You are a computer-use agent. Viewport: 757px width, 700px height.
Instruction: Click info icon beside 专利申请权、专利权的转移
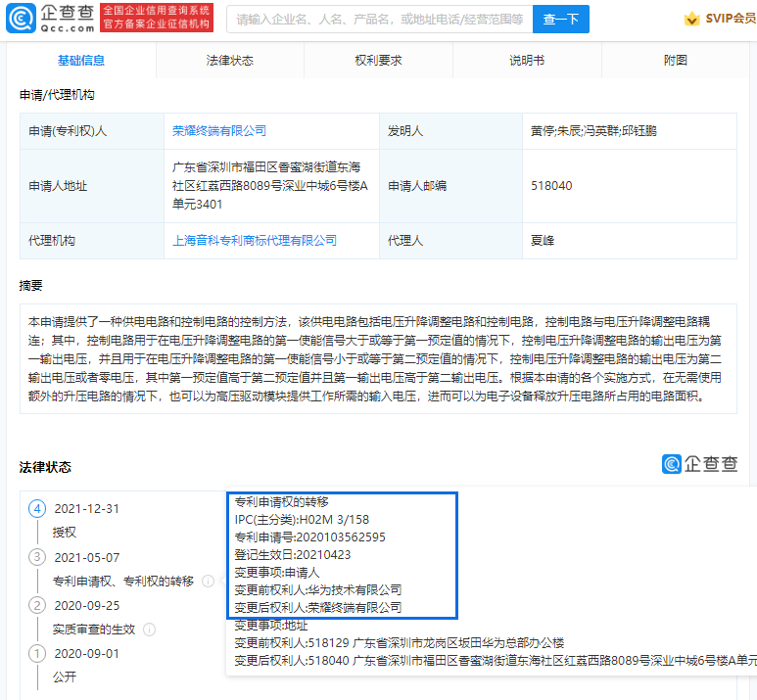208,581
